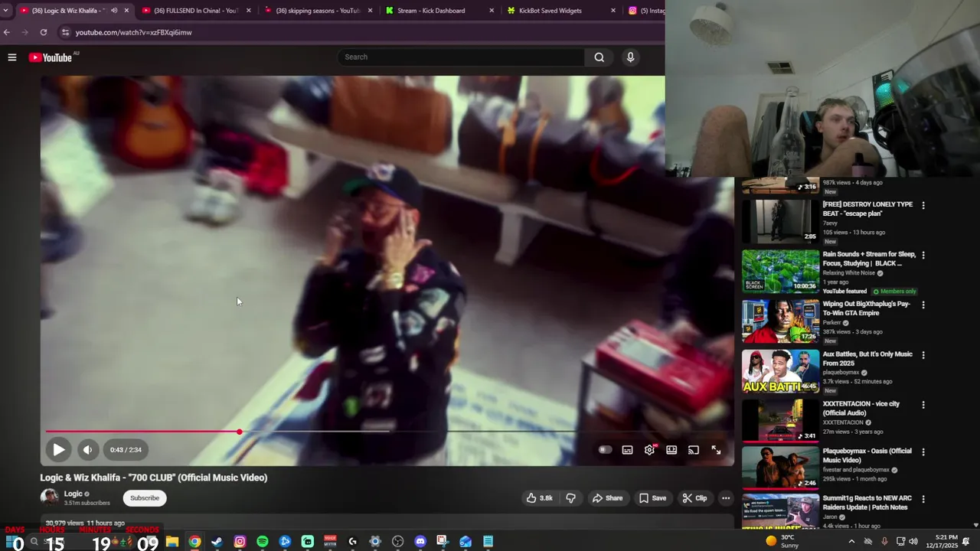The width and height of the screenshot is (980, 551).
Task: Switch to the skipping seasons YouTube tab
Action: point(317,11)
